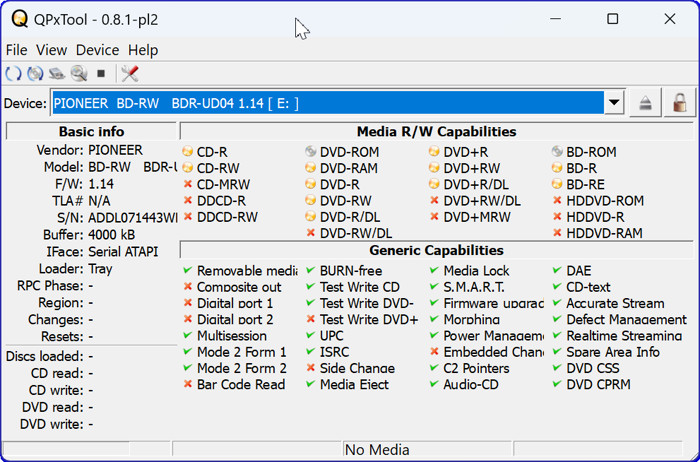Viewport: 700px width, 462px height.
Task: Click the DVD write label
Action: pos(52,424)
